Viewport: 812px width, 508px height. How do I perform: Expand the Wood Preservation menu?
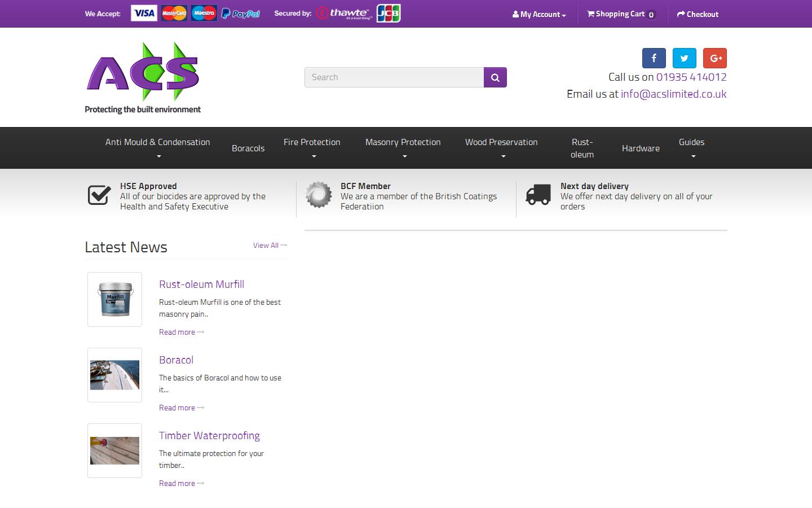[x=501, y=148]
